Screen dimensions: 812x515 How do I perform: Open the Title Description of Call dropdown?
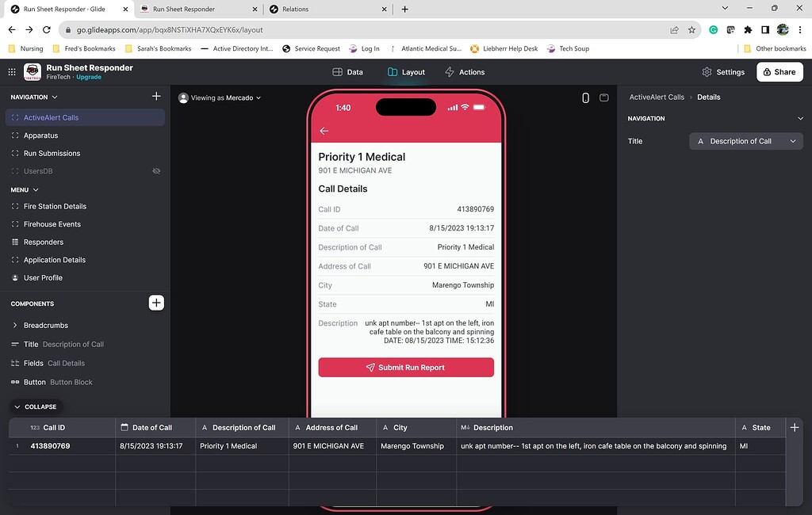tap(745, 141)
